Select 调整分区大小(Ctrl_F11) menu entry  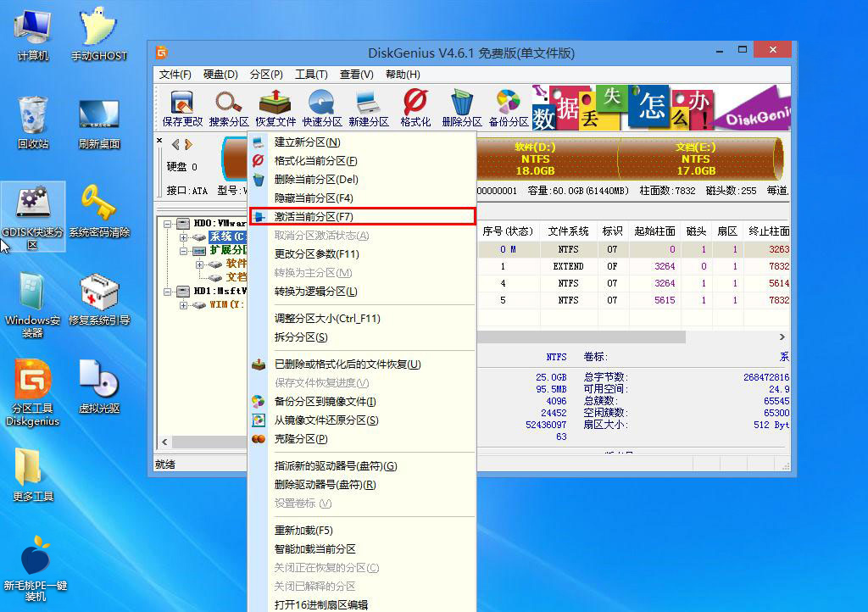click(x=363, y=318)
